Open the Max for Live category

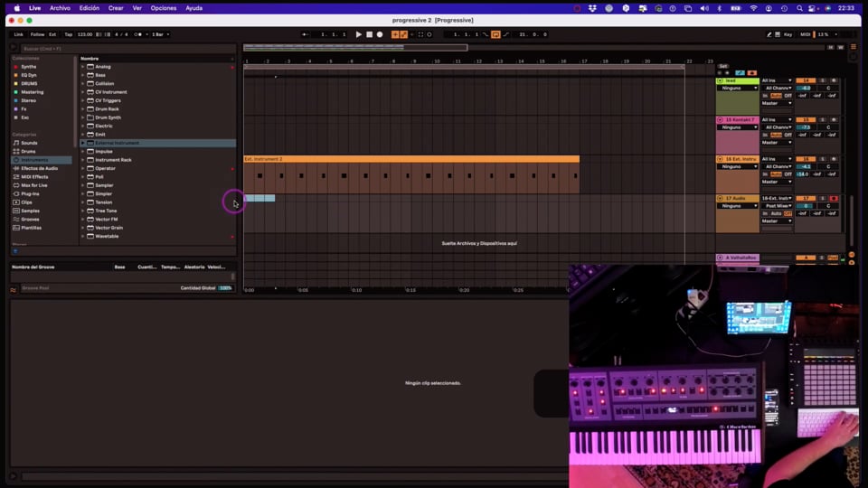point(33,185)
